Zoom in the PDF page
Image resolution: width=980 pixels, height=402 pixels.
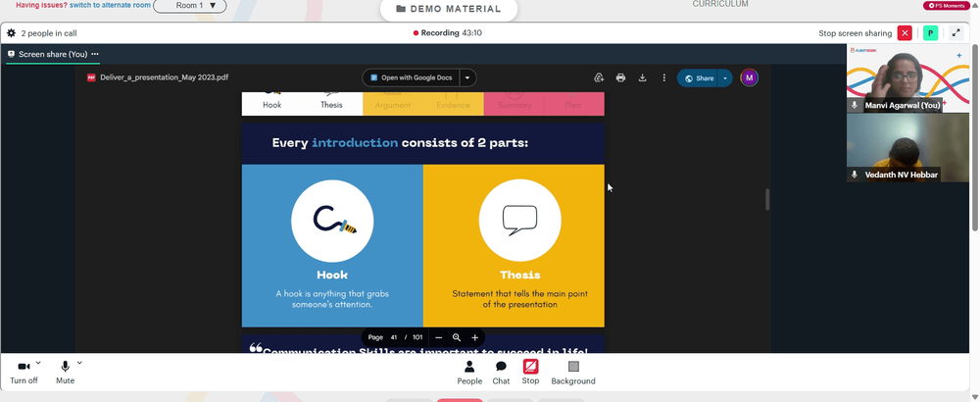(475, 337)
